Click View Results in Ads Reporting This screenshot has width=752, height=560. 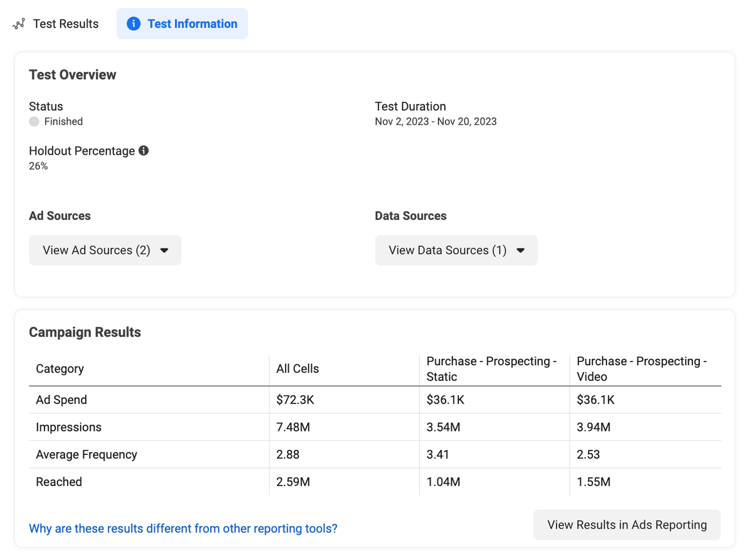coord(626,525)
